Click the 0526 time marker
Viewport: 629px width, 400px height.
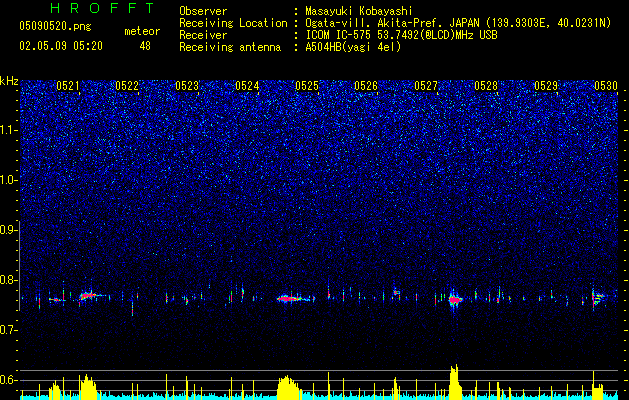(x=366, y=86)
